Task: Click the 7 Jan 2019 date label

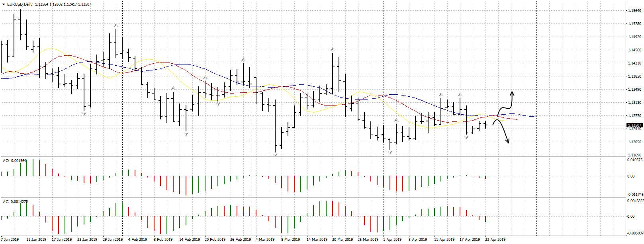Action: (10, 239)
